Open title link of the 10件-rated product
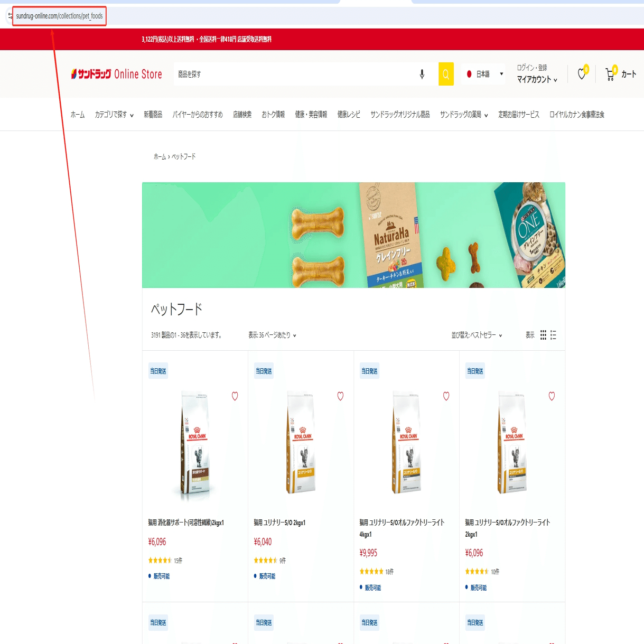Viewport: 644px width, 644px height. click(x=508, y=528)
